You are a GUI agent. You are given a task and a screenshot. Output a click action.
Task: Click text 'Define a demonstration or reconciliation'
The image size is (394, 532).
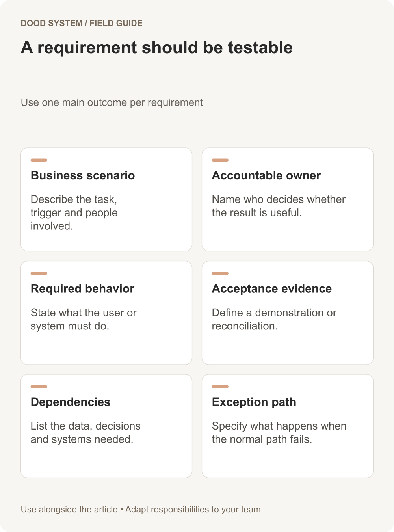point(274,319)
